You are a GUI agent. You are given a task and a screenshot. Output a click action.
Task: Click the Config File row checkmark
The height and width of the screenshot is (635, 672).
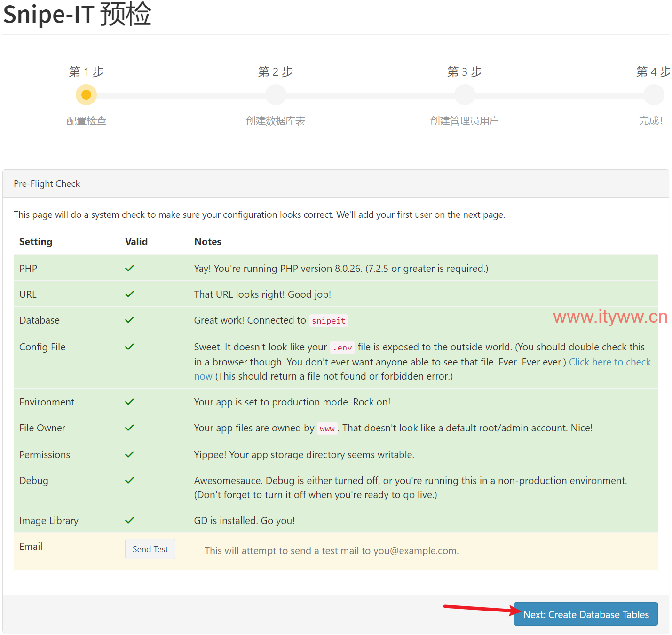tap(129, 347)
